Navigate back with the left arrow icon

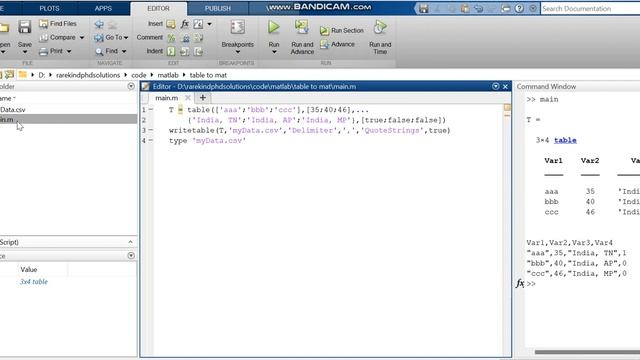click(99, 24)
